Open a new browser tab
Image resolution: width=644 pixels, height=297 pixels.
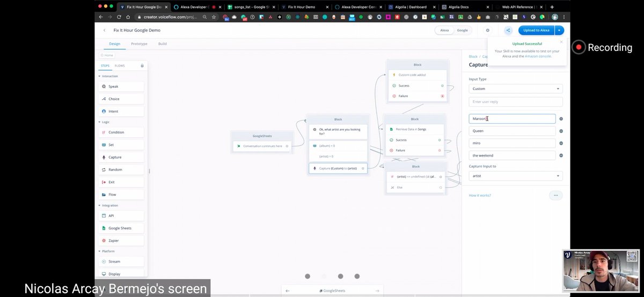552,7
